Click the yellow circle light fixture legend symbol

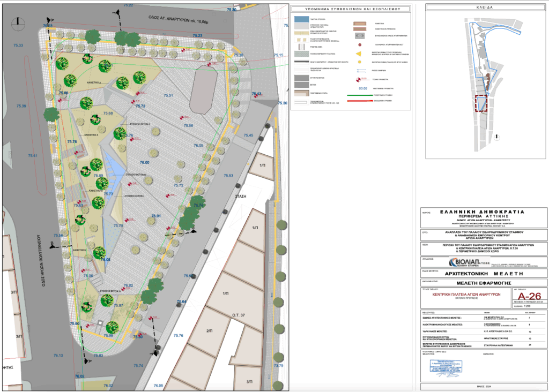360,62
